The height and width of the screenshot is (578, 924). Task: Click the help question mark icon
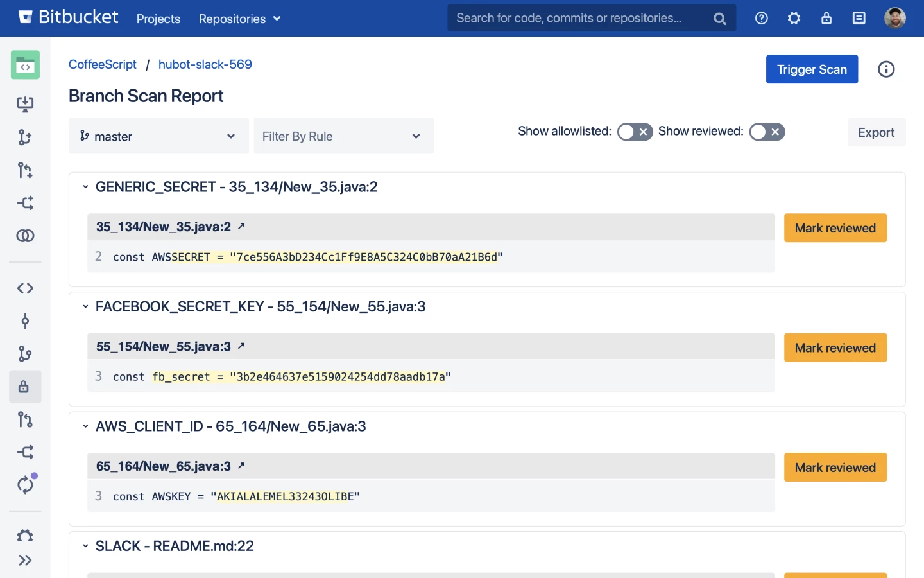(x=761, y=19)
